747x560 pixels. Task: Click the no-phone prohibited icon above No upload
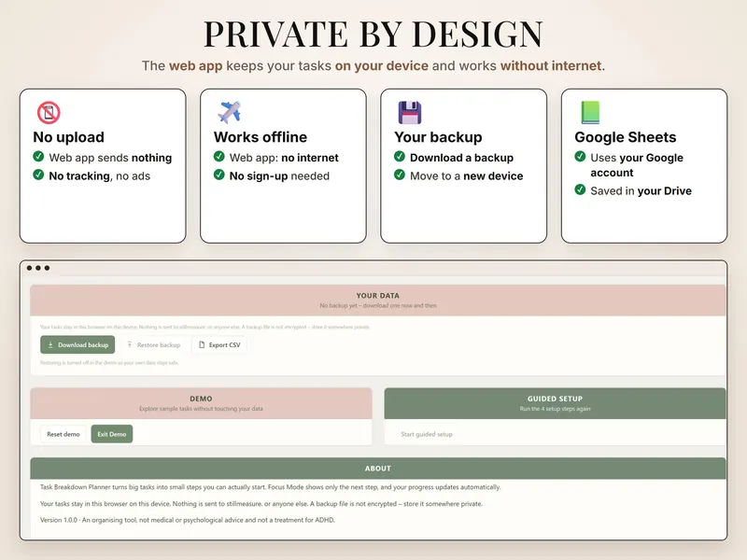pyautogui.click(x=49, y=113)
